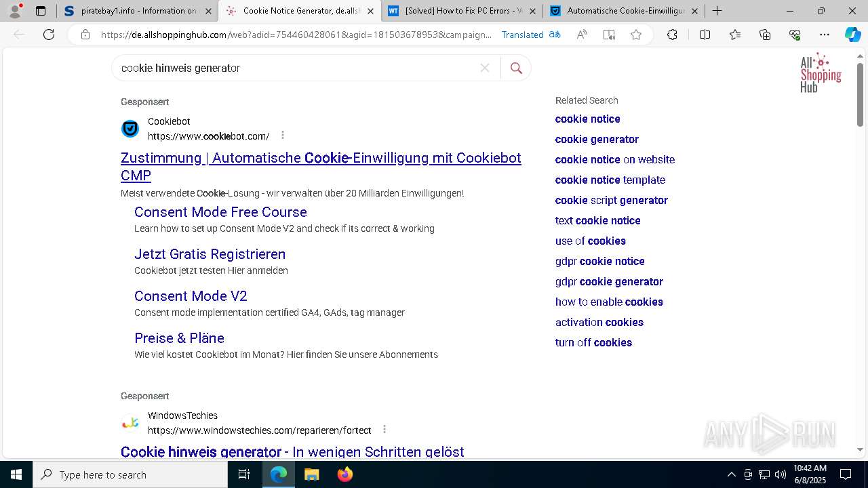The width and height of the screenshot is (868, 488).
Task: Close the piratebay1.info tab
Action: pyautogui.click(x=209, y=11)
